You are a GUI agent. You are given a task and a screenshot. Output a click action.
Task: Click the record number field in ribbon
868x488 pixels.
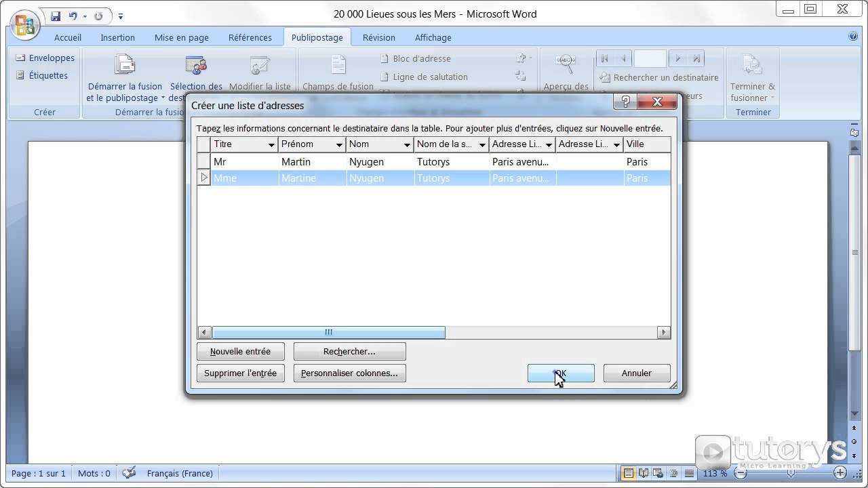(x=650, y=59)
